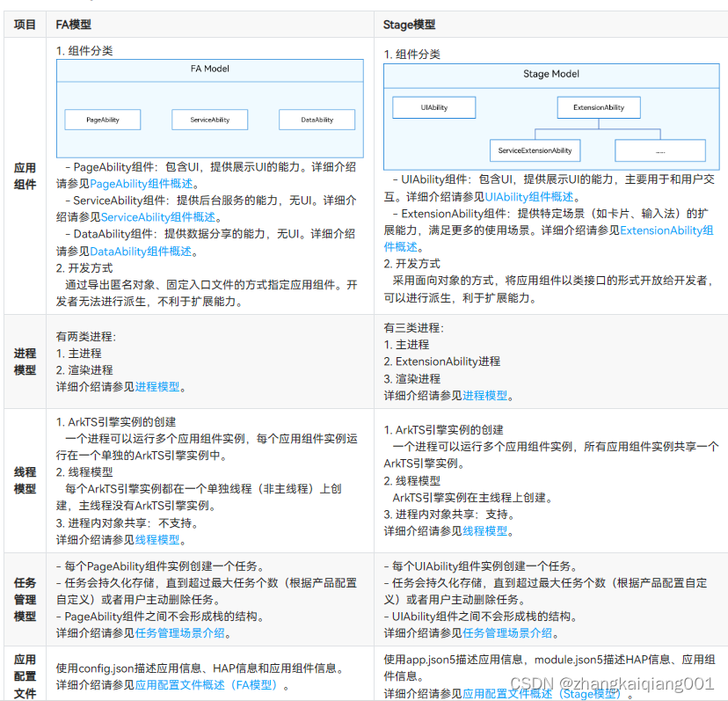Click '- 每个PageAbility组件实例创建一个任务。' text
728x701 pixels.
click(x=162, y=566)
